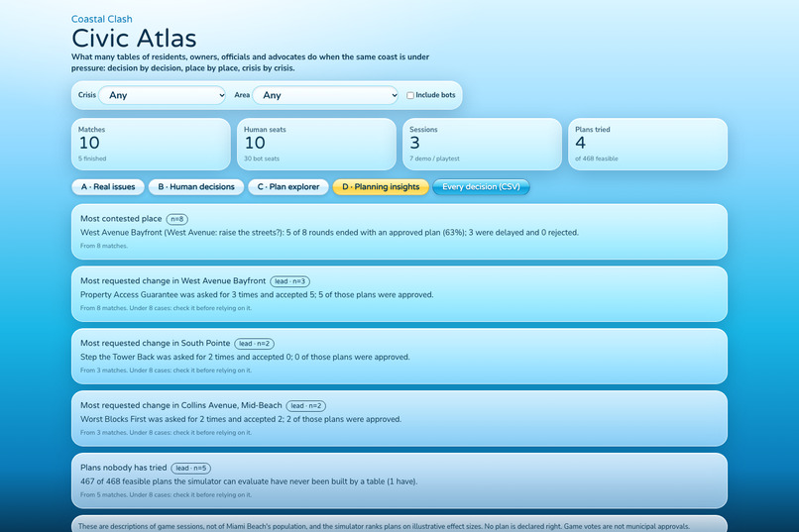
Task: Open the Area dropdown
Action: pyautogui.click(x=325, y=95)
